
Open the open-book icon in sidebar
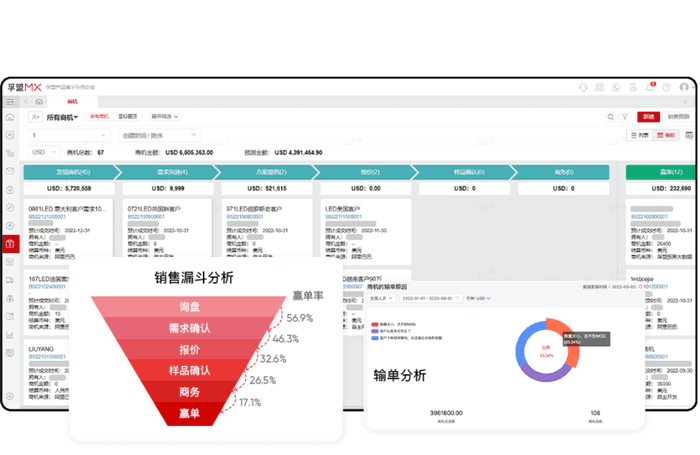10,317
